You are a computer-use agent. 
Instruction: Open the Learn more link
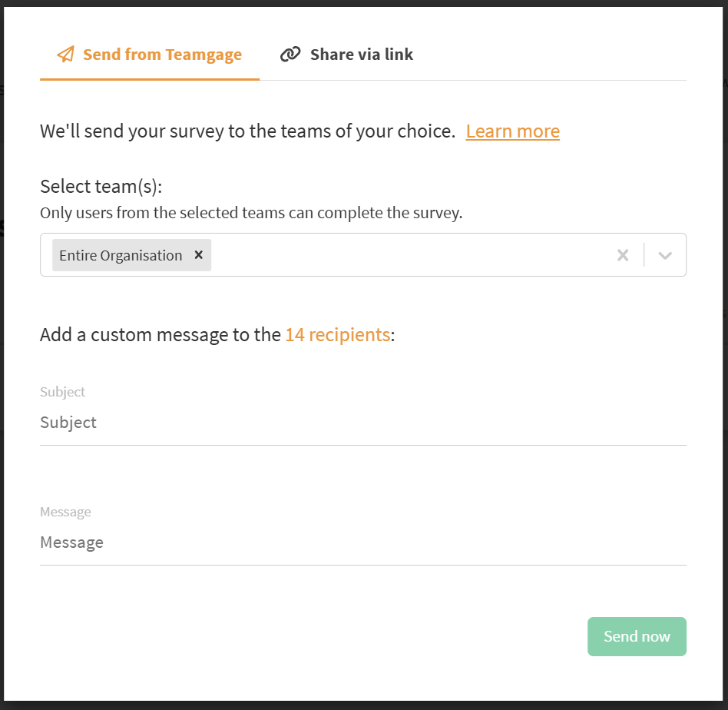[512, 131]
